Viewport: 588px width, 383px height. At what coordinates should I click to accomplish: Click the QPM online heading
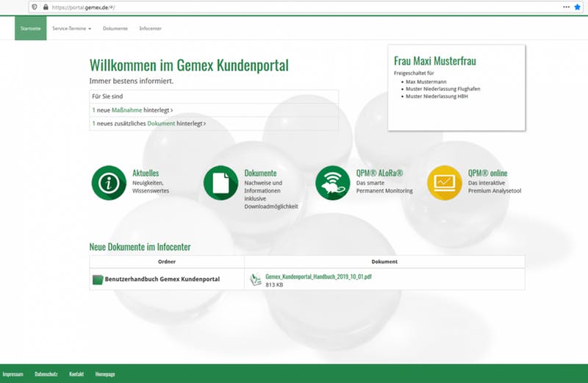coord(487,173)
